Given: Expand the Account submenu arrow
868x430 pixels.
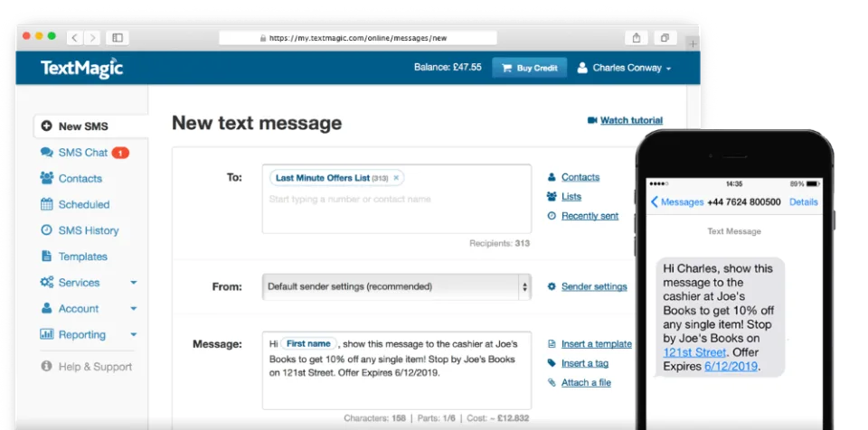Looking at the screenshot, I should pyautogui.click(x=134, y=309).
